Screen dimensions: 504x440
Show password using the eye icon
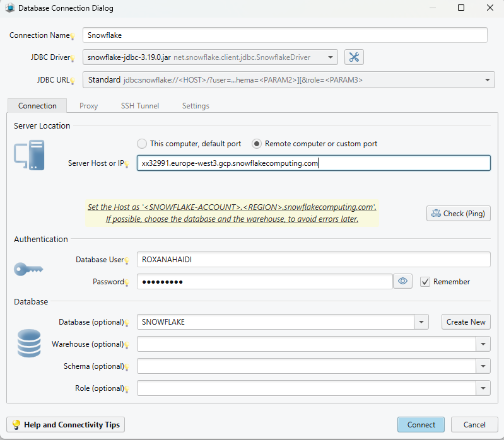402,282
